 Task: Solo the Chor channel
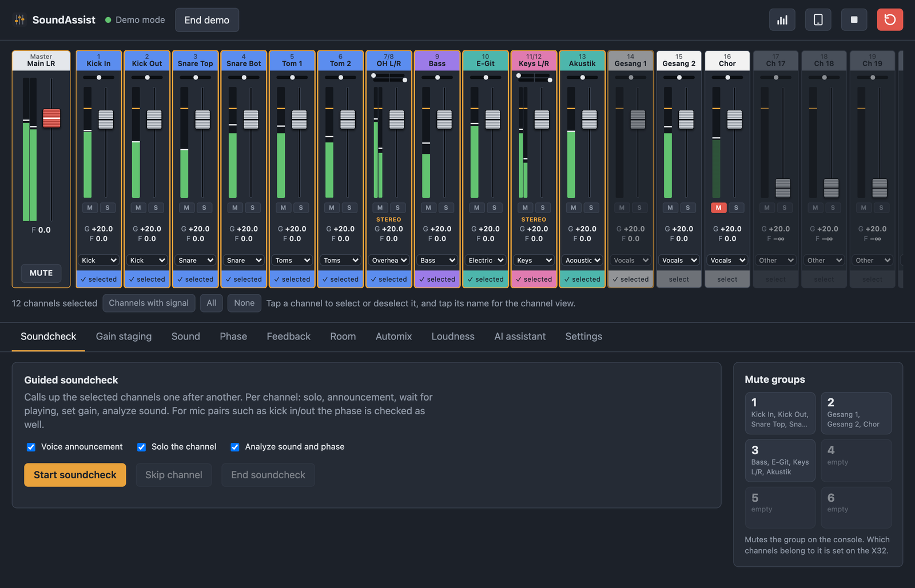tap(736, 207)
